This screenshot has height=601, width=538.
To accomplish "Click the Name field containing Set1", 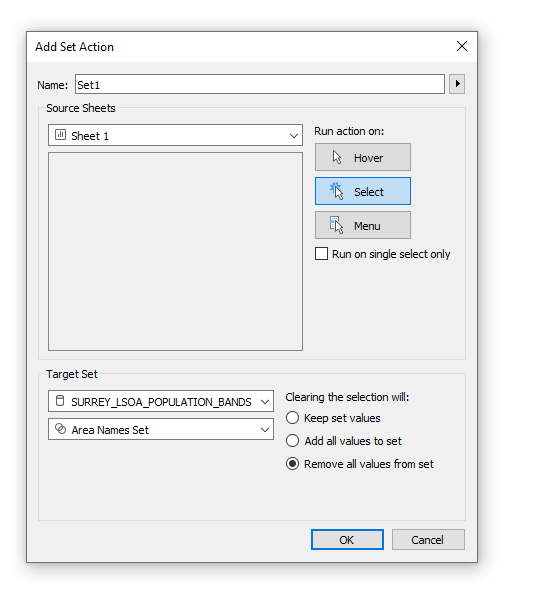I will (260, 84).
